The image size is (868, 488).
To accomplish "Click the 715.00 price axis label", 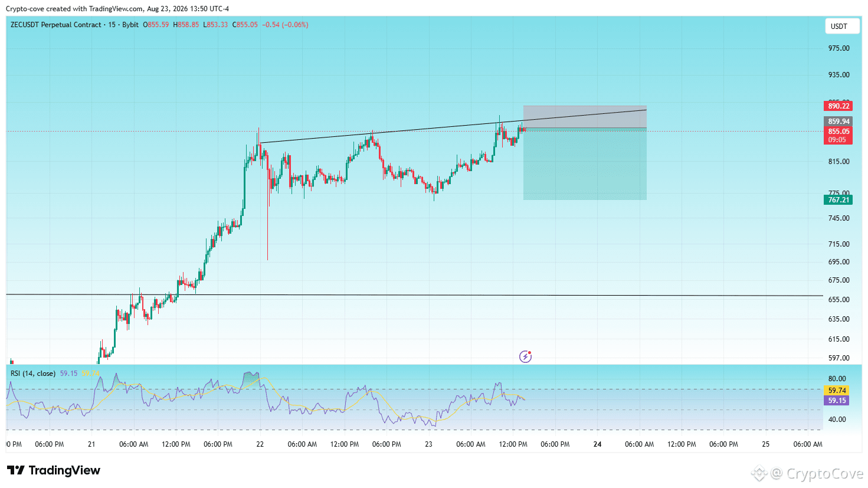I will tap(839, 244).
